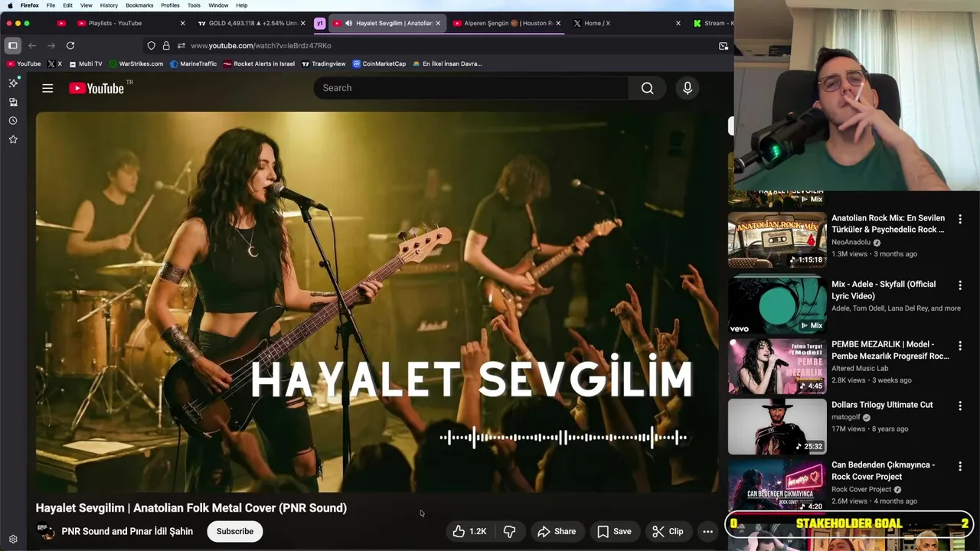Open Firefox History menu
The height and width of the screenshot is (551, 980).
tap(109, 5)
